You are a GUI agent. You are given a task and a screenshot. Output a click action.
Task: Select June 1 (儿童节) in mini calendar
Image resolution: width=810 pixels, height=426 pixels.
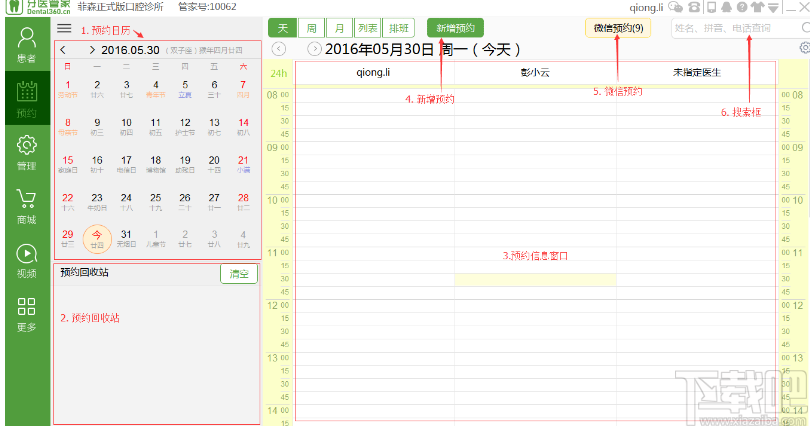[155, 238]
